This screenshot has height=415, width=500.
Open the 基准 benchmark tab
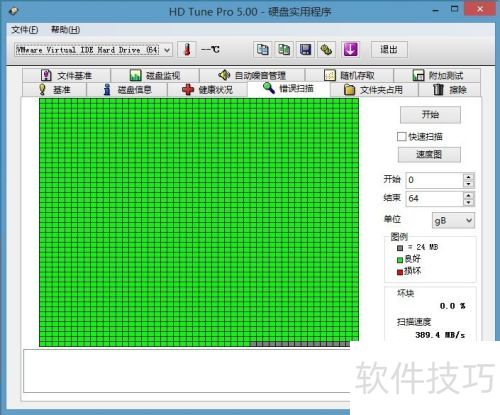point(54,90)
